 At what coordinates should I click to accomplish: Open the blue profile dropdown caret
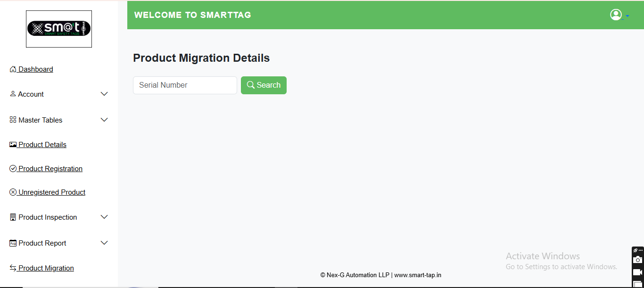(627, 16)
